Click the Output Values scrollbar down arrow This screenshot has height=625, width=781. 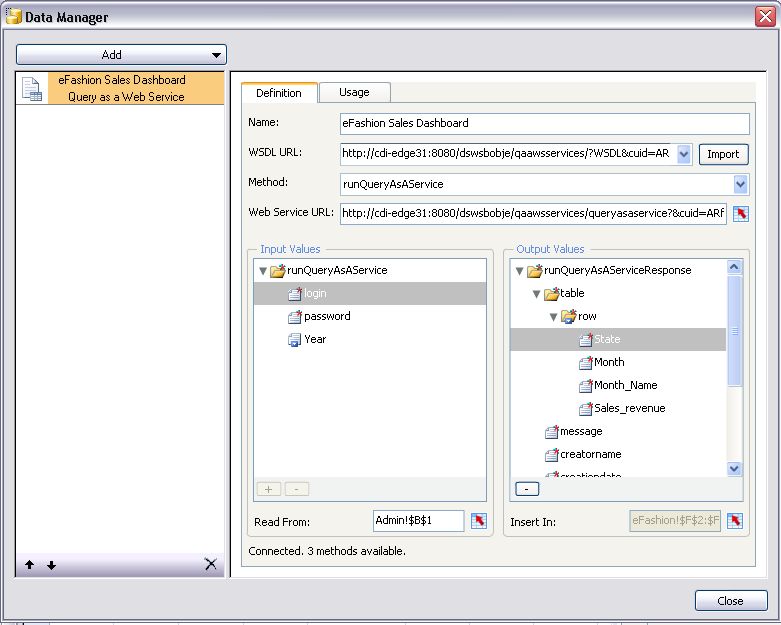point(734,468)
